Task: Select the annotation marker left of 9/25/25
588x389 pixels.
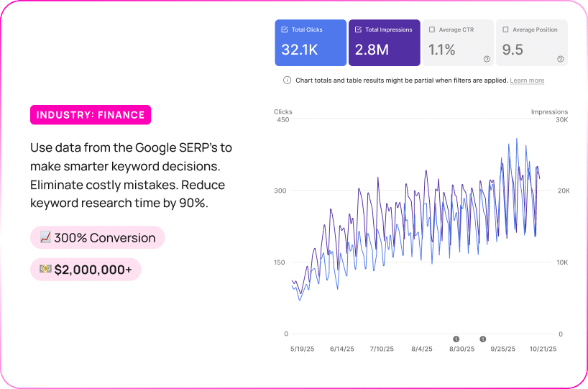Action: click(482, 339)
